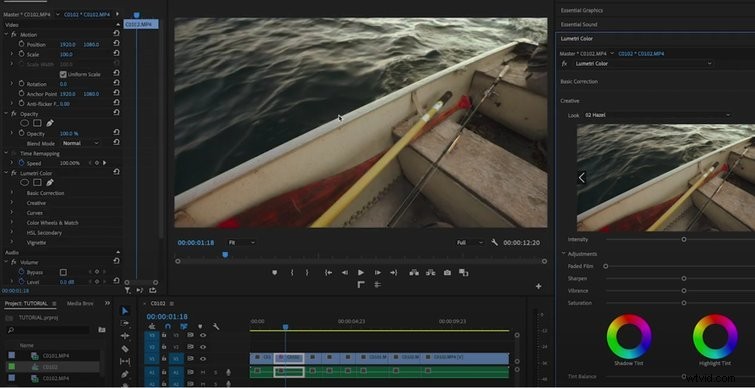Open the Lumetri Color effect dropdown
Viewport: 755px width, 388px height.
tap(644, 64)
